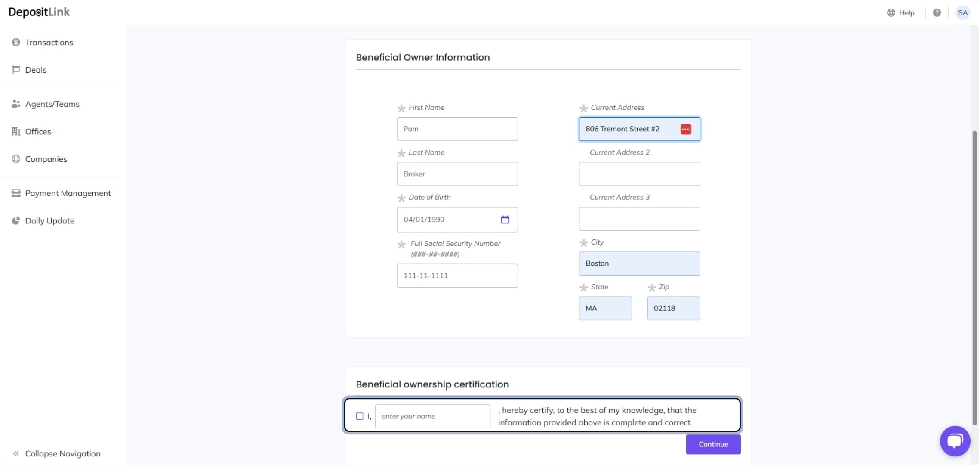The image size is (980, 465).
Task: Click the question mark help icon
Action: click(937, 12)
